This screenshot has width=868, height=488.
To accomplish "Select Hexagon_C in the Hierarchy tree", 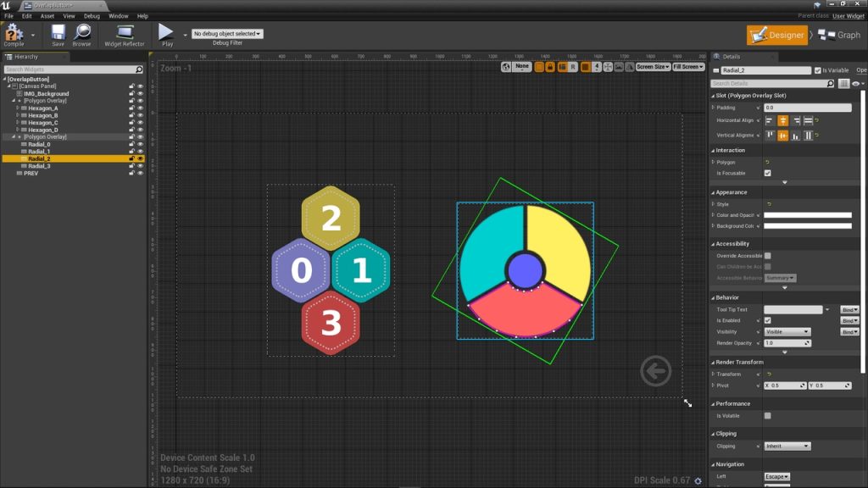I will click(43, 123).
